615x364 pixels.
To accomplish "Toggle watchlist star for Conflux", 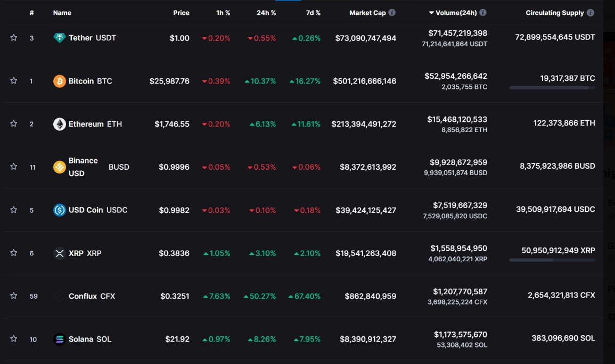I will [14, 296].
